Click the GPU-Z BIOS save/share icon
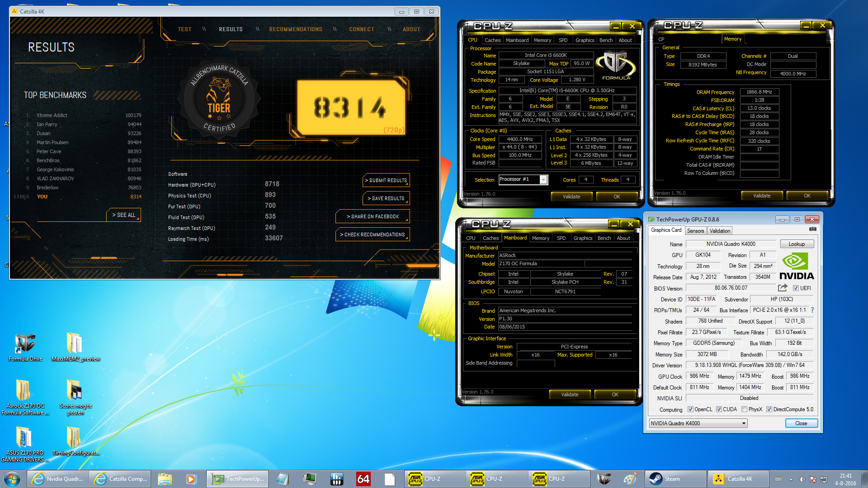 (x=783, y=288)
